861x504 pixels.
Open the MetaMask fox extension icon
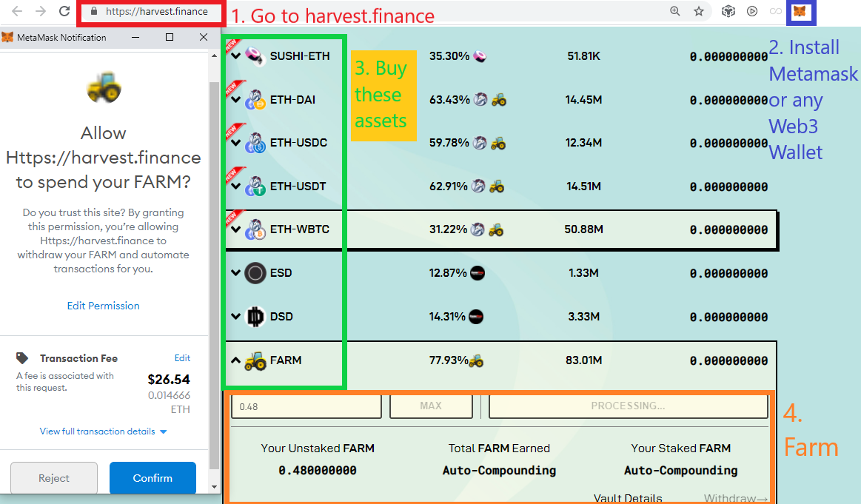coord(800,11)
